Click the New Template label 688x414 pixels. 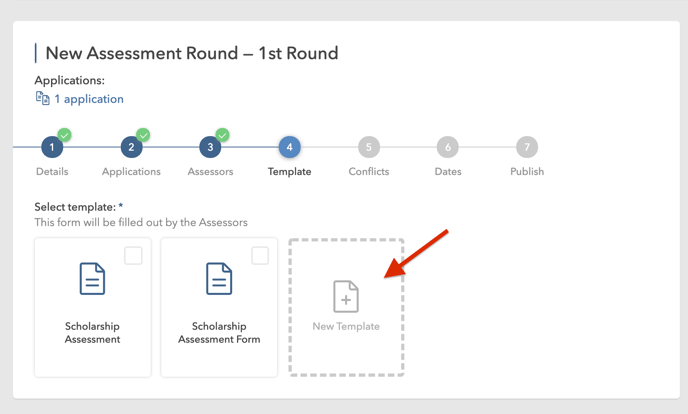pos(346,326)
